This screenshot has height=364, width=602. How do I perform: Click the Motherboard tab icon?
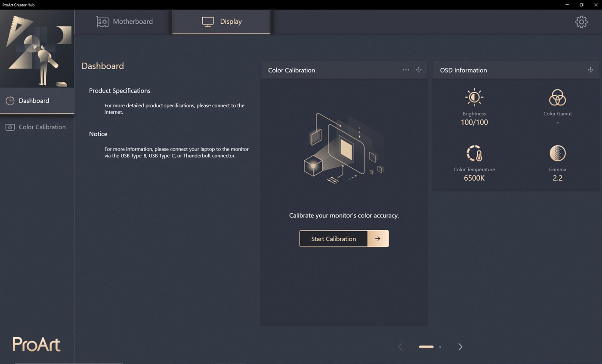(102, 22)
